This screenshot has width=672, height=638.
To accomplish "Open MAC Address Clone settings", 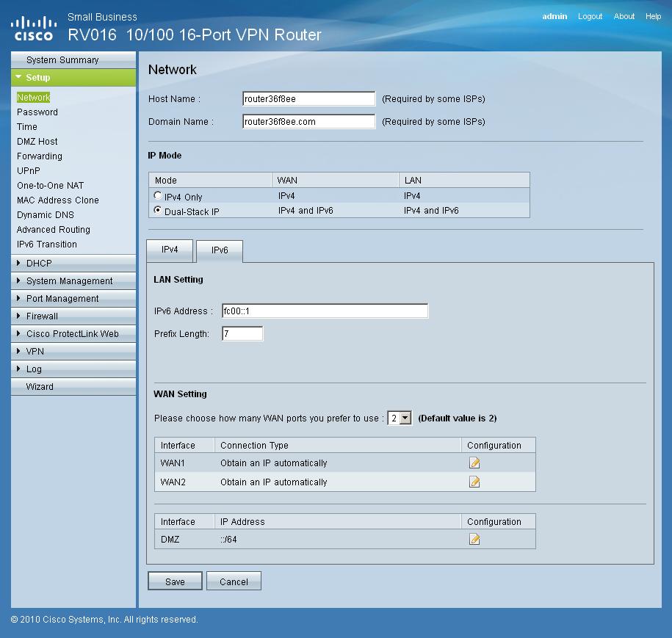I will [x=58, y=200].
